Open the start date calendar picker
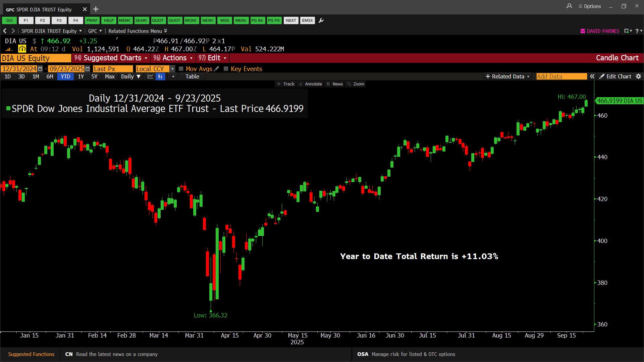 [40, 69]
